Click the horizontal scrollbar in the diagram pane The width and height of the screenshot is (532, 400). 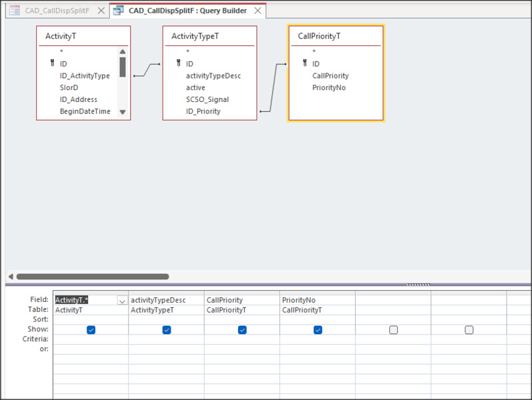[93, 276]
